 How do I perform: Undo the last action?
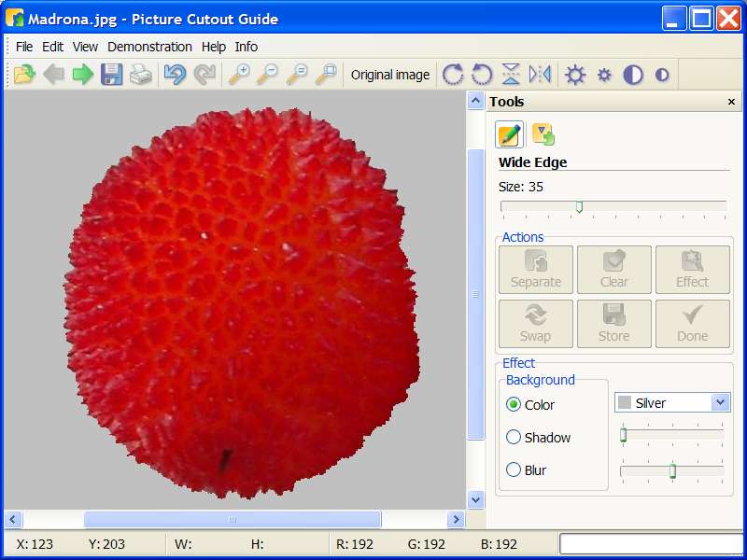click(x=175, y=75)
